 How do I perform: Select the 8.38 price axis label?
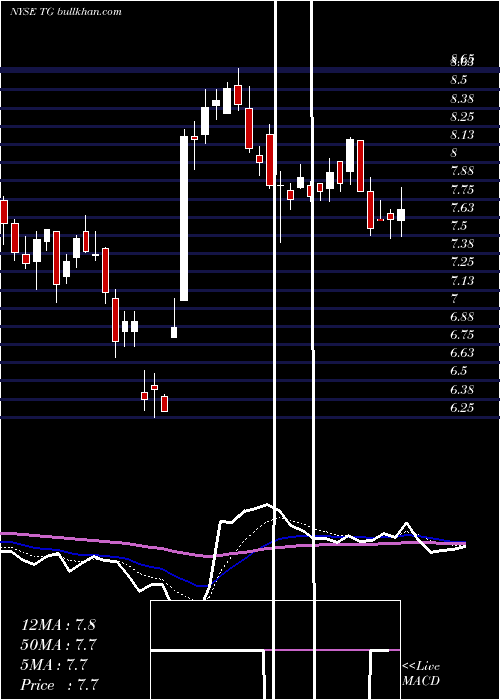point(462,99)
